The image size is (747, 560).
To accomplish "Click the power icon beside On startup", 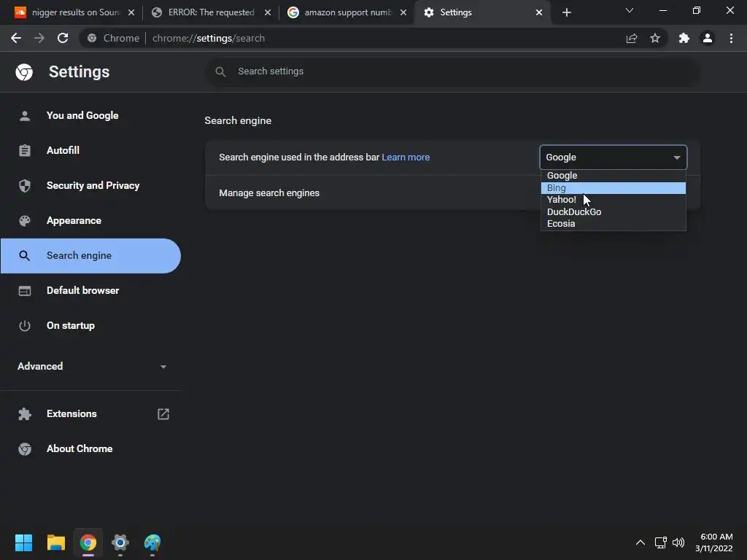I will (x=25, y=326).
